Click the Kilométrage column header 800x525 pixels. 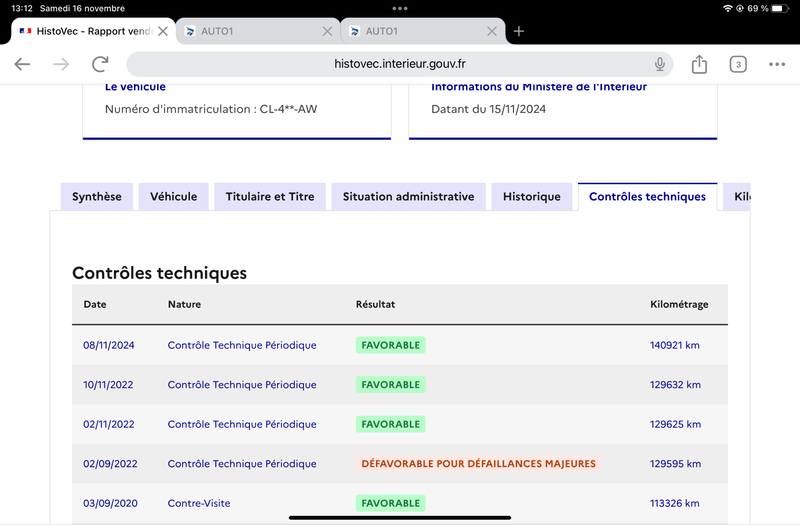(679, 305)
